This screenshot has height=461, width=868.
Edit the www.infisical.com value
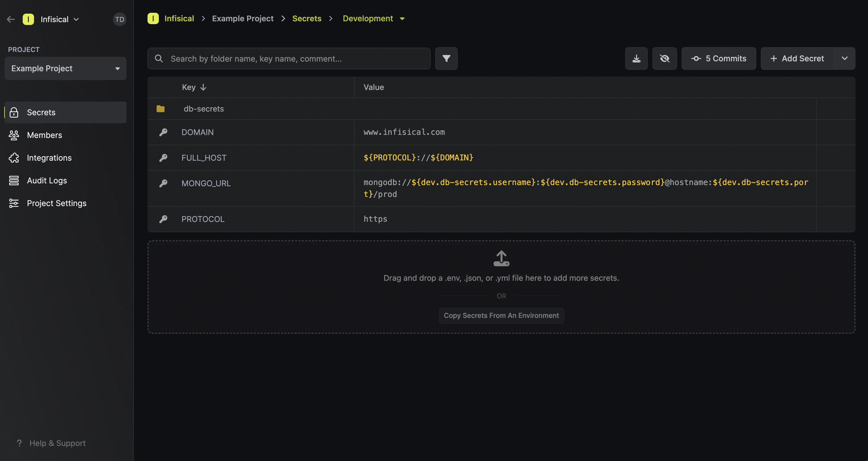(404, 132)
